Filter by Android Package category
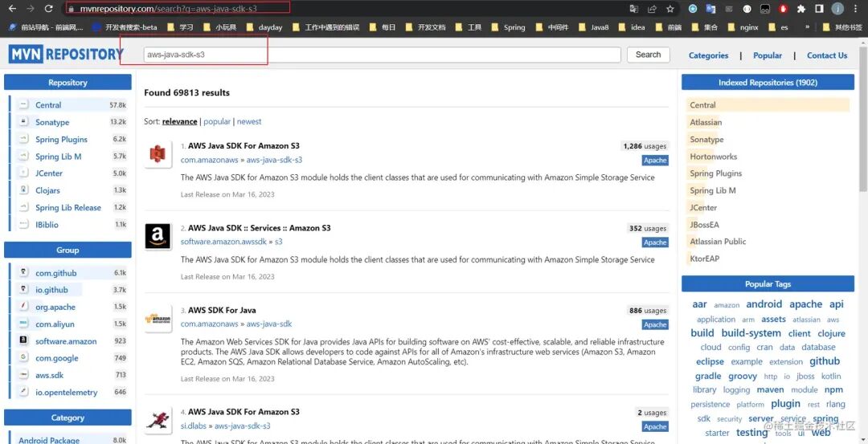Screen dimensions: 868x444 pos(49,440)
